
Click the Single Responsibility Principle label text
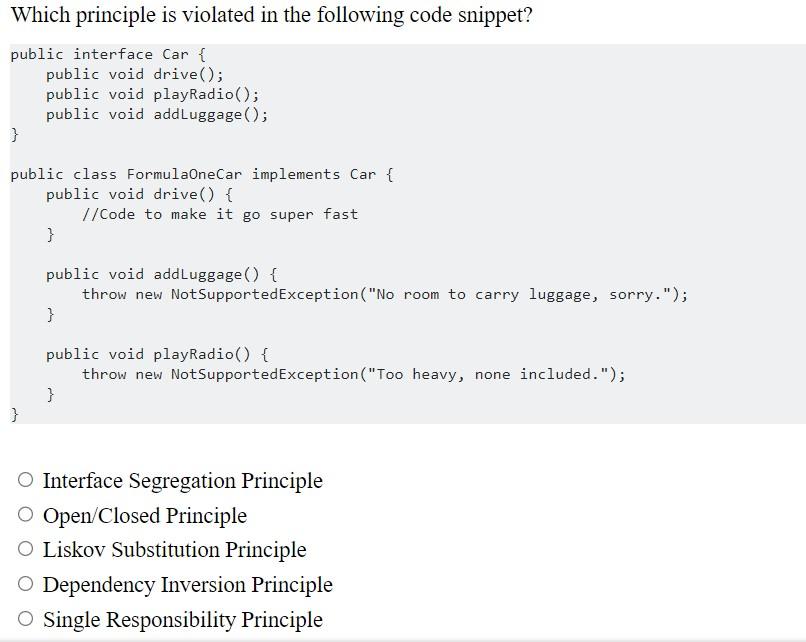[x=183, y=620]
